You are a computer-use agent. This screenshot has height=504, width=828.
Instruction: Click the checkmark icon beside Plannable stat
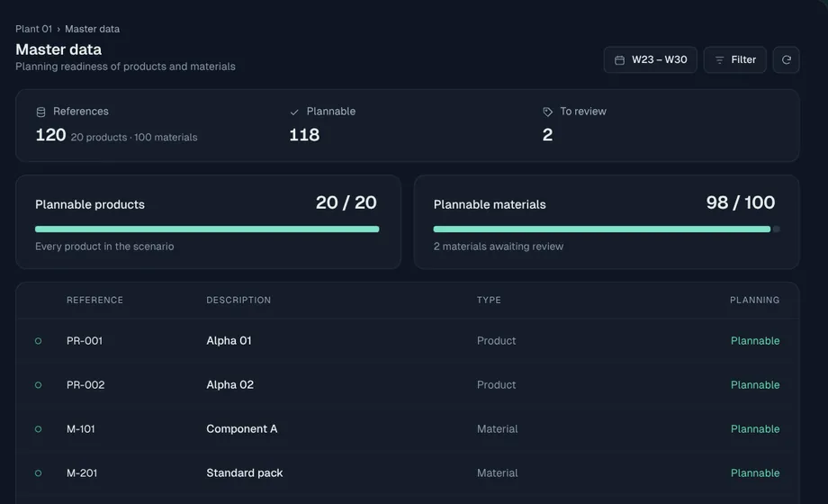[294, 112]
